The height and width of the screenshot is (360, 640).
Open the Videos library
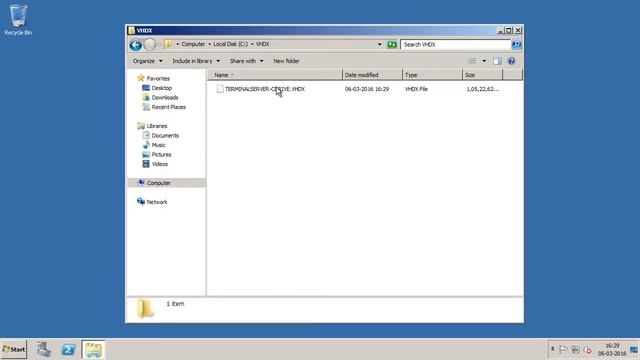click(x=160, y=164)
